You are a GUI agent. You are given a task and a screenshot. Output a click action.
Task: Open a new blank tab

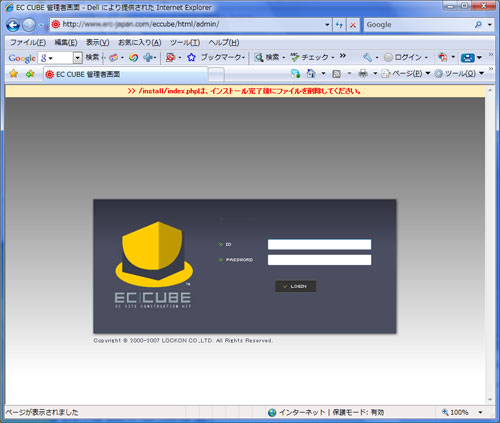(216, 75)
